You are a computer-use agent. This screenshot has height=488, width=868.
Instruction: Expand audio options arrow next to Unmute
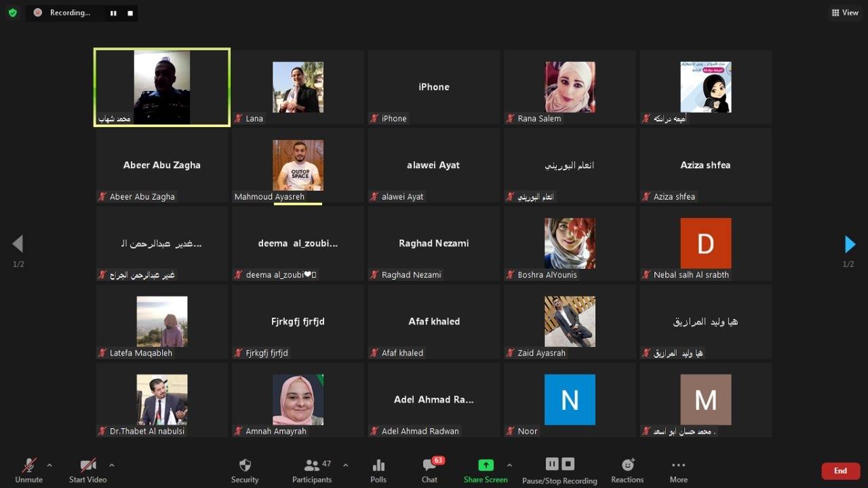(x=49, y=465)
